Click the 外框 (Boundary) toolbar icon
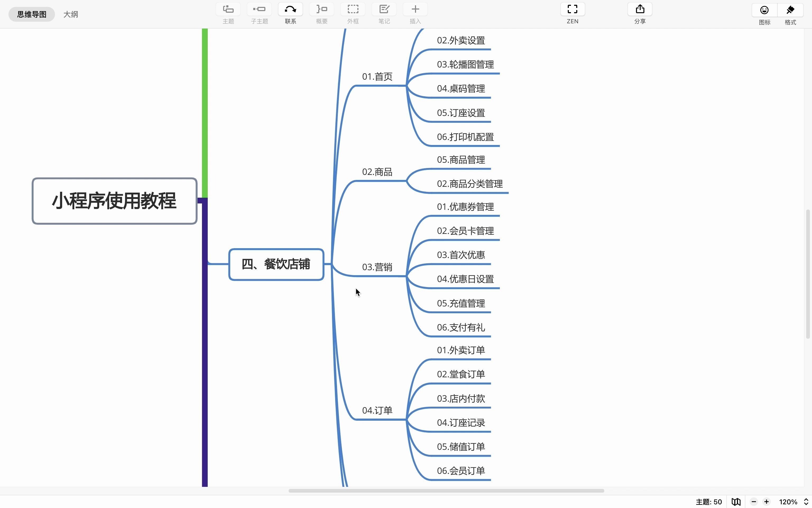This screenshot has height=508, width=812. pos(353,10)
